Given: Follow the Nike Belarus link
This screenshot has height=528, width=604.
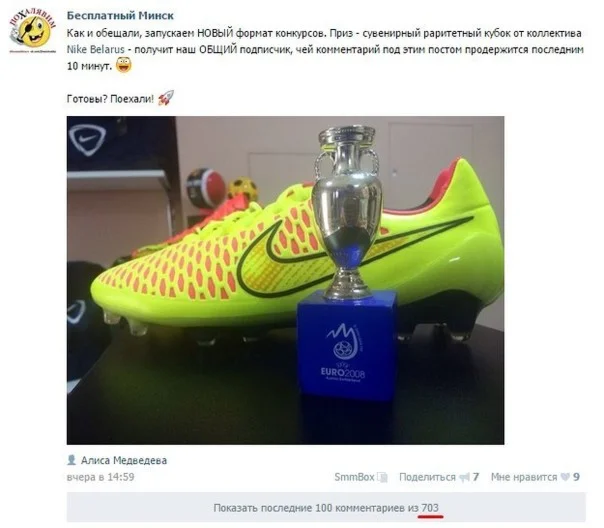Looking at the screenshot, I should [x=96, y=50].
